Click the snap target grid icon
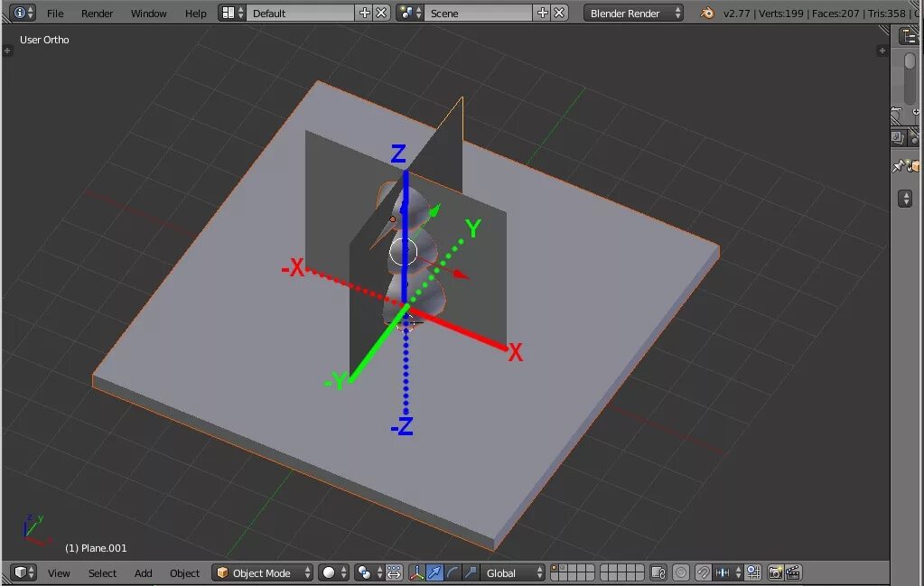This screenshot has height=586, width=924. tap(753, 573)
